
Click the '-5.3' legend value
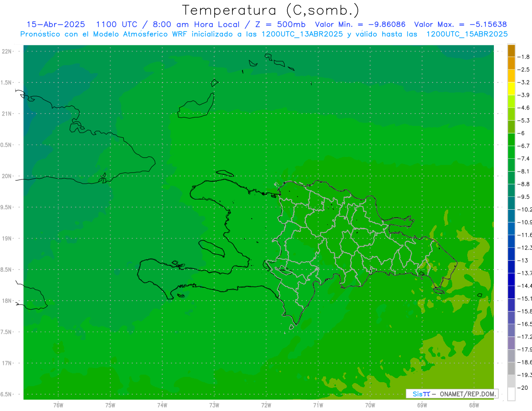pyautogui.click(x=524, y=121)
